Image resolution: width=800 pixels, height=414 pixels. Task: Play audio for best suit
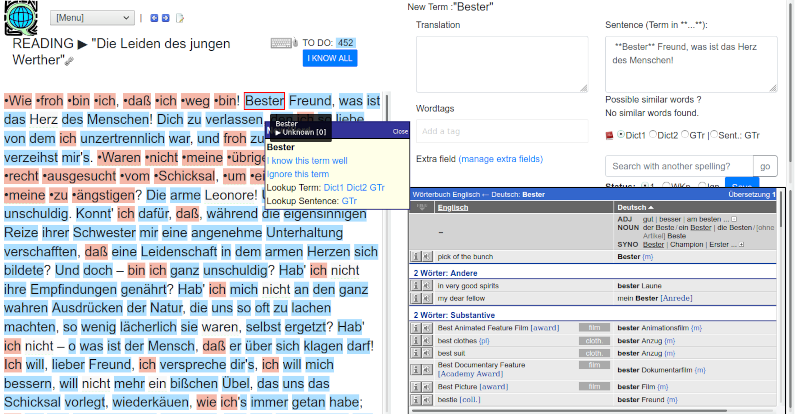[427, 353]
